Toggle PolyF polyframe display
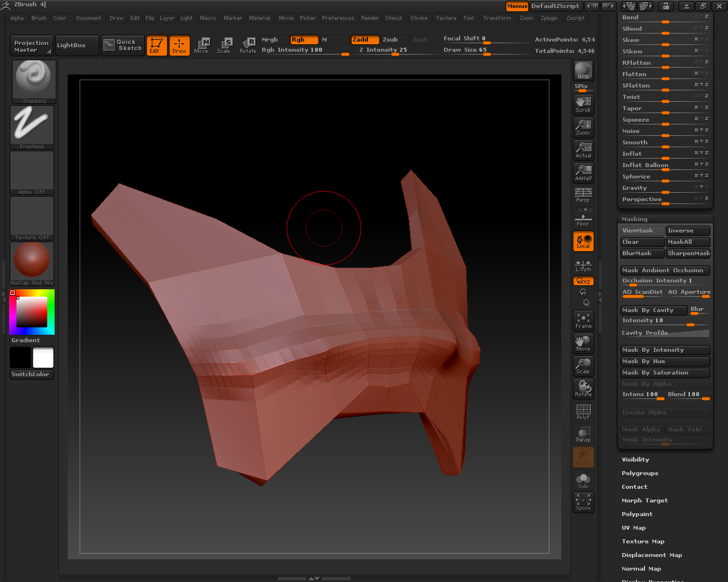 pyautogui.click(x=583, y=411)
